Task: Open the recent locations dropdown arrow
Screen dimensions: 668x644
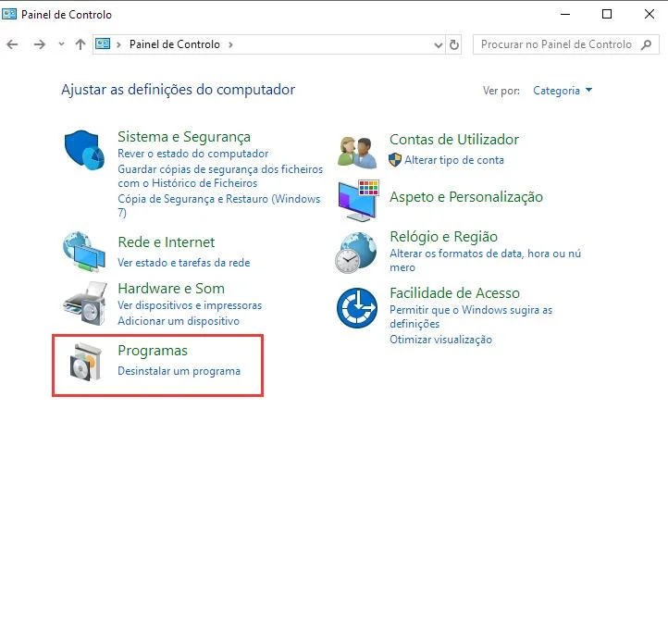Action: pyautogui.click(x=61, y=43)
